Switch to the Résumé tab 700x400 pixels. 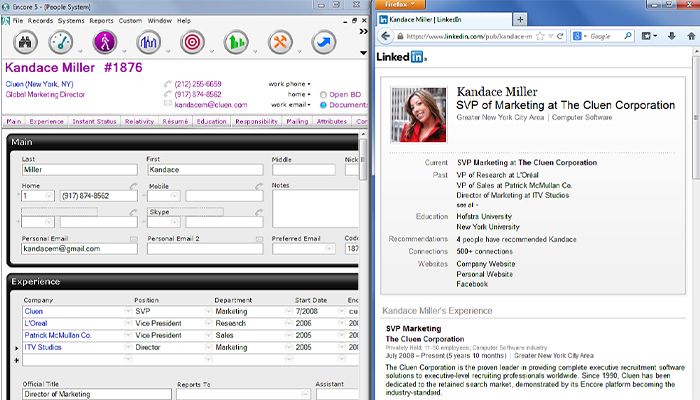175,121
